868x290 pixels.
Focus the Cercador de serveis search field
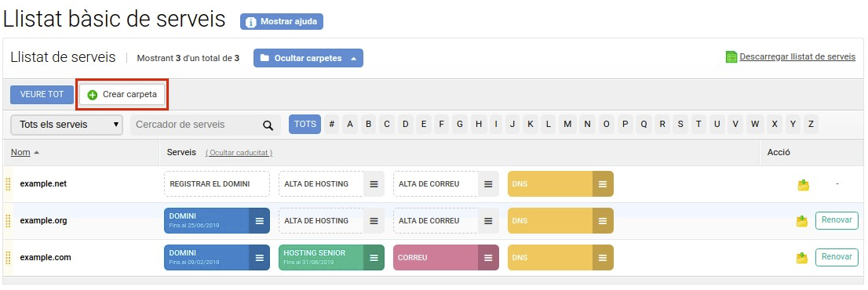196,125
